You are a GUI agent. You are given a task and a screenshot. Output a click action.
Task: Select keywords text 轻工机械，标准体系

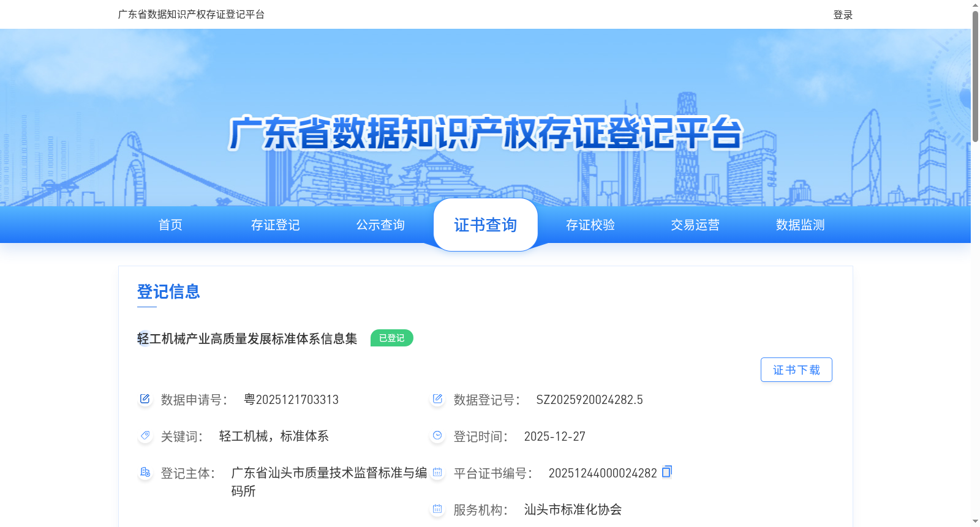(x=274, y=436)
